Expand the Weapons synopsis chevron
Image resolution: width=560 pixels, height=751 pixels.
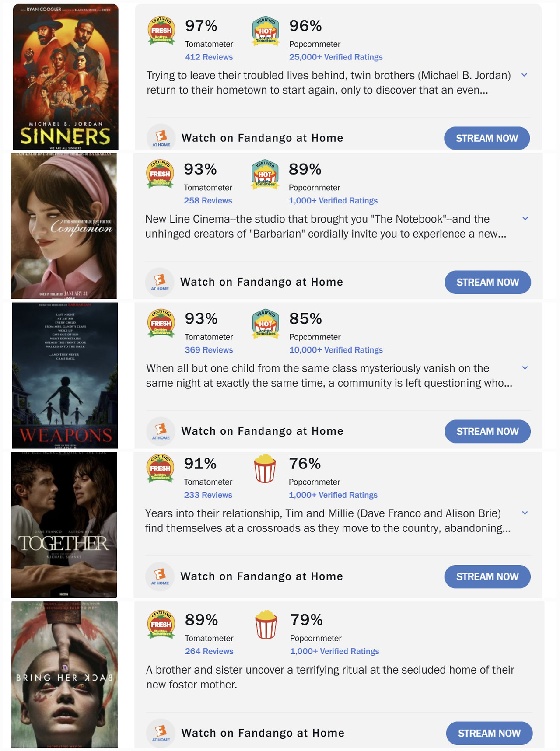click(525, 368)
